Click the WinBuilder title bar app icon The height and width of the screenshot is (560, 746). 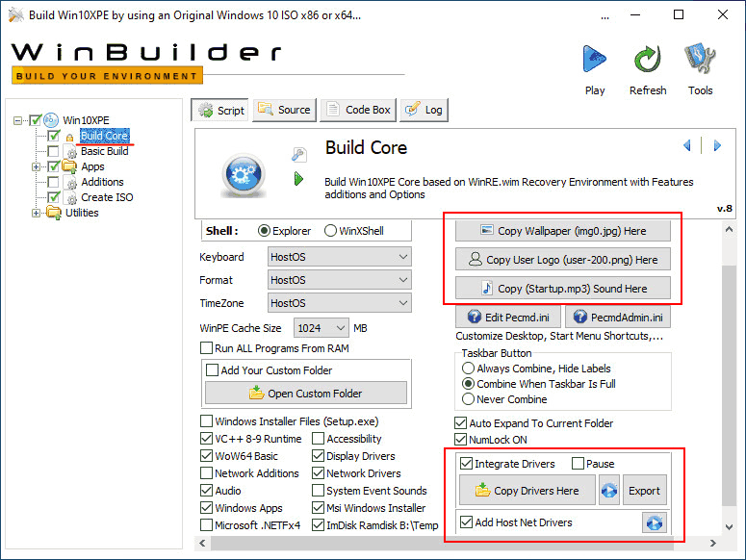(x=15, y=14)
